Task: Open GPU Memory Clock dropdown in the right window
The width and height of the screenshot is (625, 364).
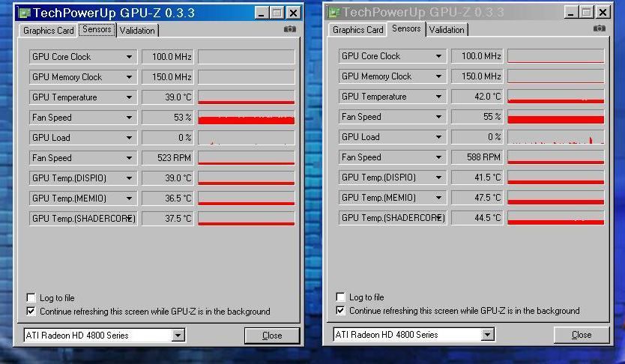Action: click(438, 76)
